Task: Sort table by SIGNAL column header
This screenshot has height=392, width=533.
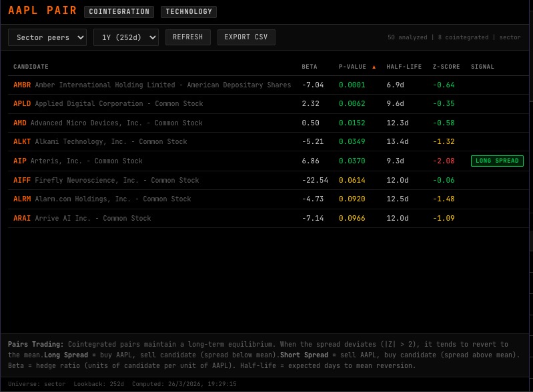Action: [482, 67]
